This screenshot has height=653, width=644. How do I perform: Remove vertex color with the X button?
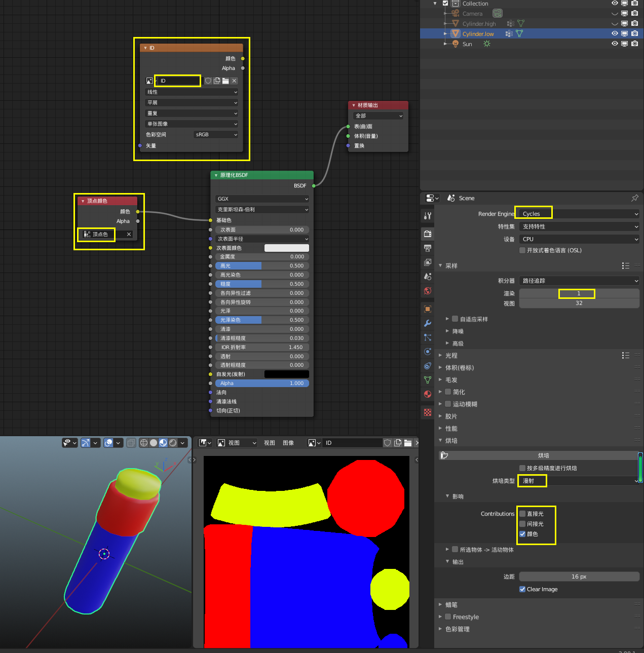coord(128,234)
